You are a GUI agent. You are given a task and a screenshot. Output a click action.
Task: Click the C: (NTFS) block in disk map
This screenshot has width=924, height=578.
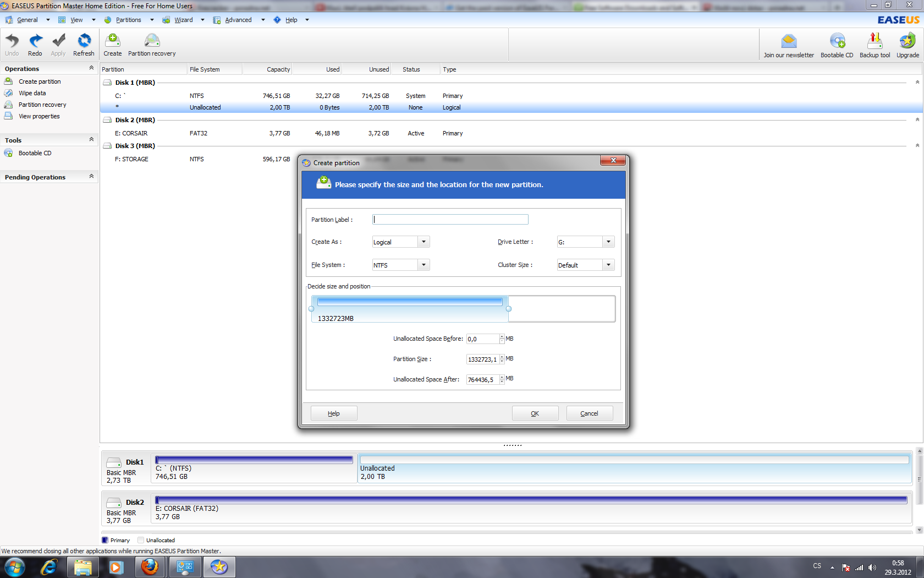[254, 468]
